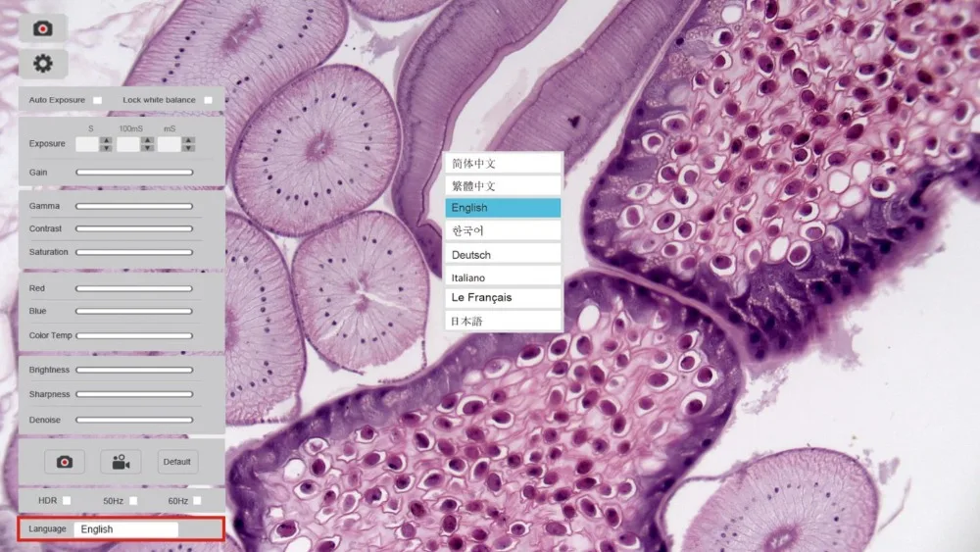Select 한국어 from language list
980x552 pixels.
point(503,230)
